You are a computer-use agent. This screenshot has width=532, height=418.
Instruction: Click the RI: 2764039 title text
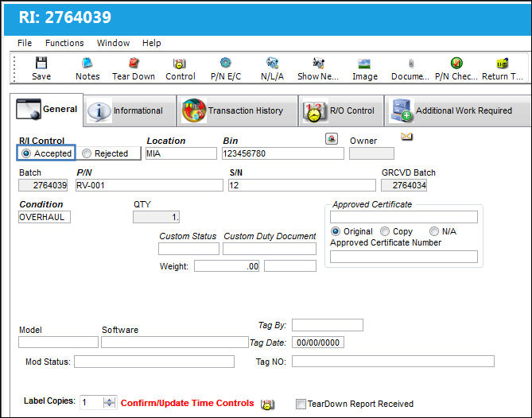click(64, 17)
